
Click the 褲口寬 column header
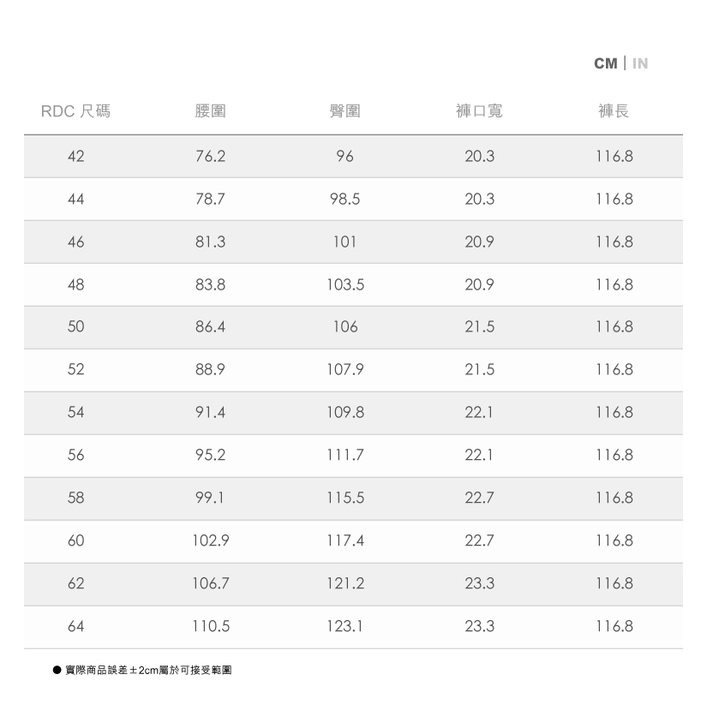(x=479, y=111)
